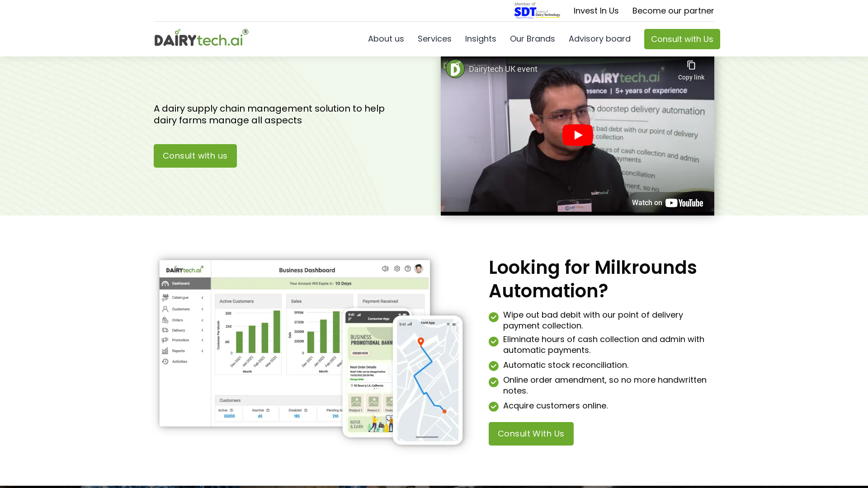Viewport: 868px width, 488px height.
Task: Click the Copy link icon on video
Action: coord(691,70)
